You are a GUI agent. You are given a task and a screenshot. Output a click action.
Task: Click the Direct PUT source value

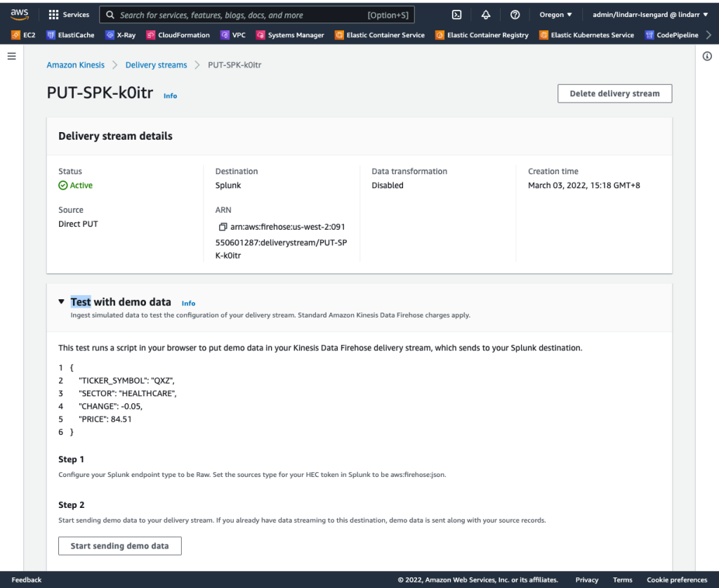coord(78,224)
